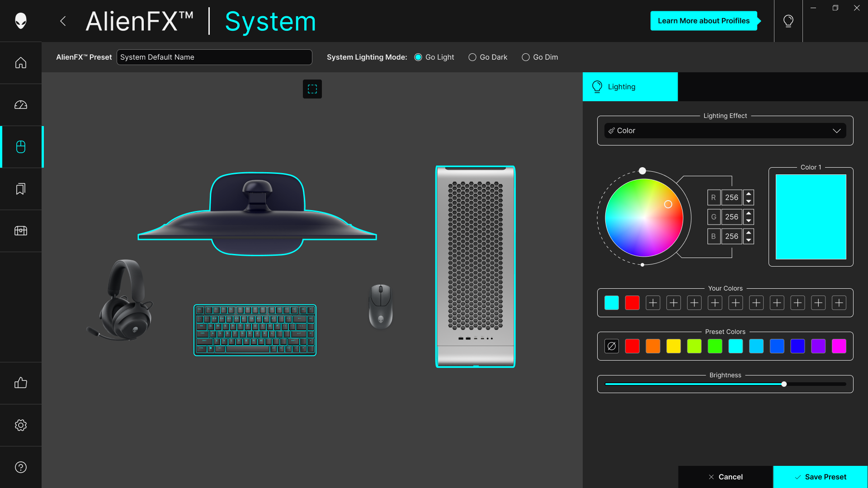Screen dimensions: 868x488
Task: Select the cyan swatch in Your Colors
Action: point(612,303)
